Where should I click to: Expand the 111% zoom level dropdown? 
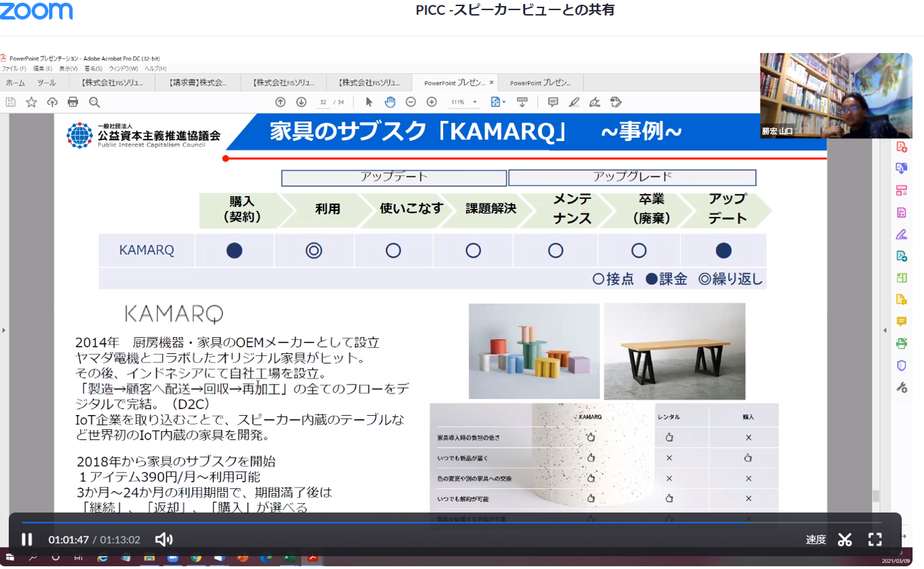[475, 102]
